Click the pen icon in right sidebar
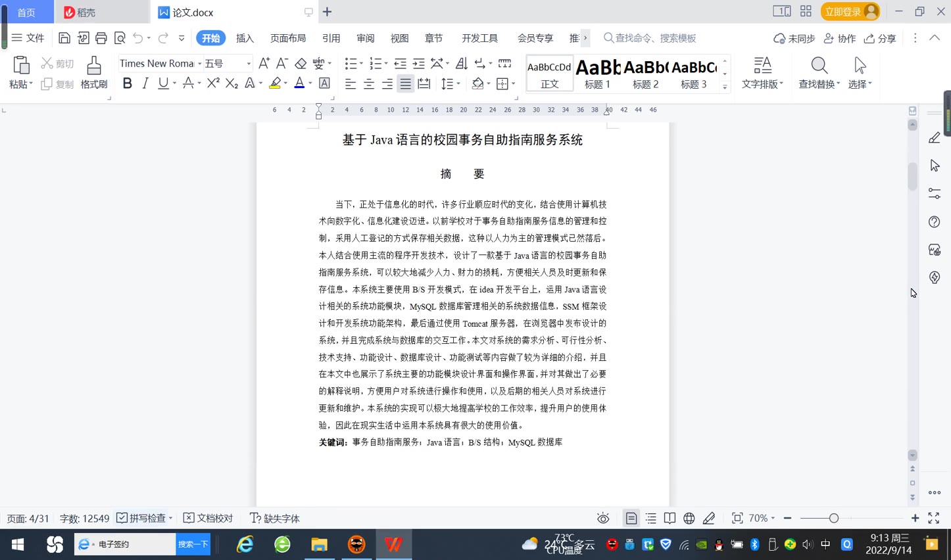Viewport: 951px width, 560px height. tap(935, 137)
